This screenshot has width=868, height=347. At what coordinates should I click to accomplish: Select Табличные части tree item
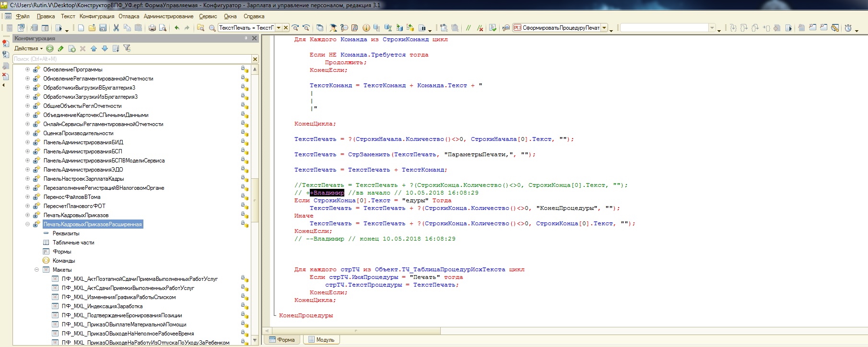(x=73, y=243)
